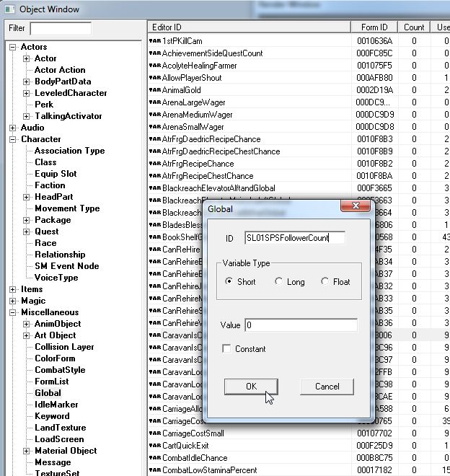Sort list by Count column header

[414, 27]
